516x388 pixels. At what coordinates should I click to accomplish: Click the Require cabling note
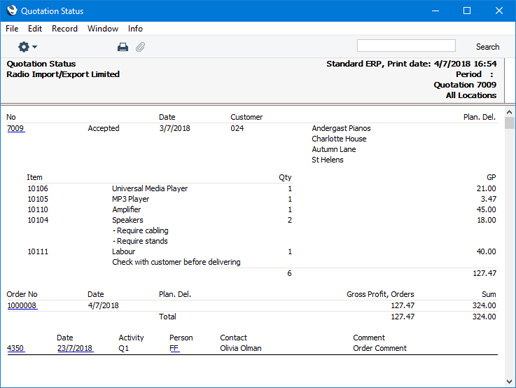(x=140, y=231)
